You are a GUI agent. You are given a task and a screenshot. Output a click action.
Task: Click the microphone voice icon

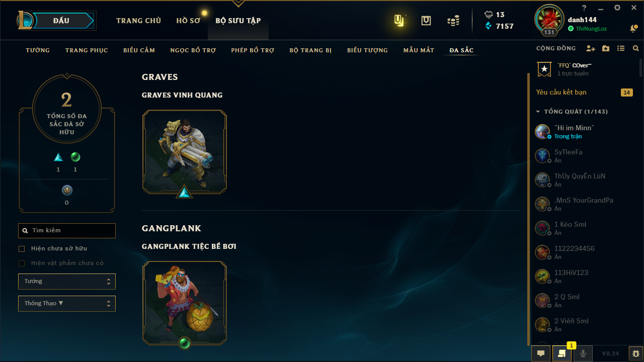coord(583,353)
